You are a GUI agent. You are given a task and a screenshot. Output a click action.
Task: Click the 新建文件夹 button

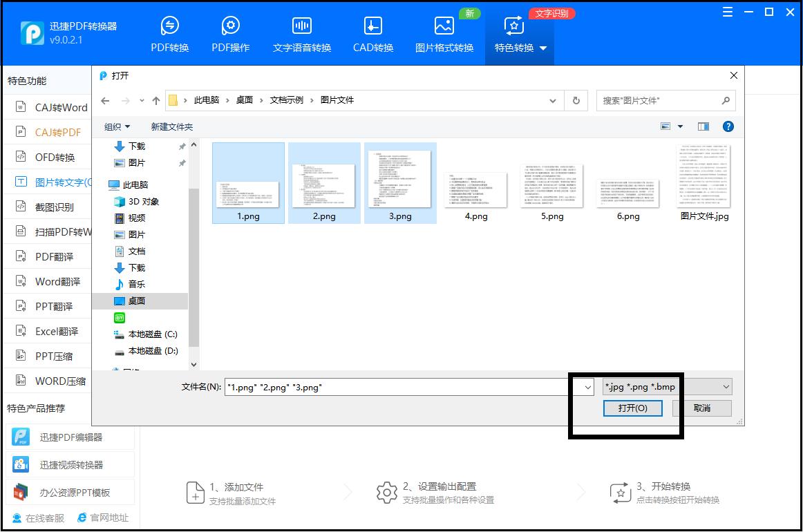pyautogui.click(x=170, y=126)
